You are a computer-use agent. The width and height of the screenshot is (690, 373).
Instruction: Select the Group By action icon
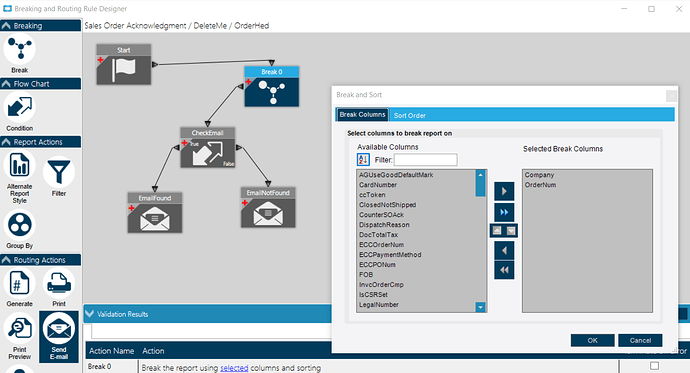point(19,225)
